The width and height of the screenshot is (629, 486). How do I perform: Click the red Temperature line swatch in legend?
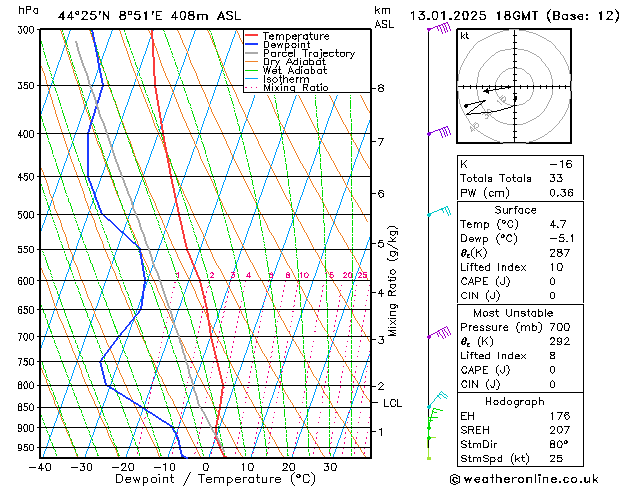(x=251, y=36)
